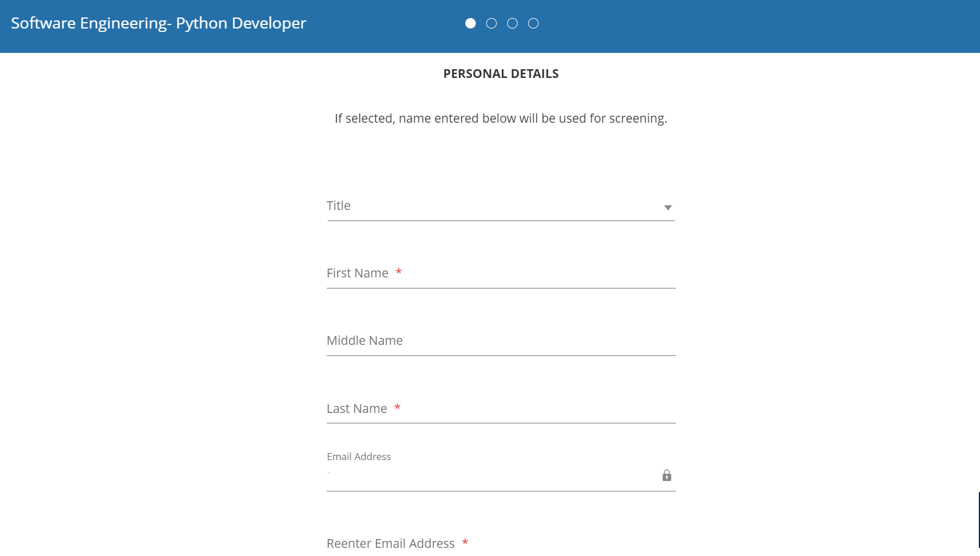980x556 pixels.
Task: Click the small Email Address label
Action: pyautogui.click(x=359, y=457)
